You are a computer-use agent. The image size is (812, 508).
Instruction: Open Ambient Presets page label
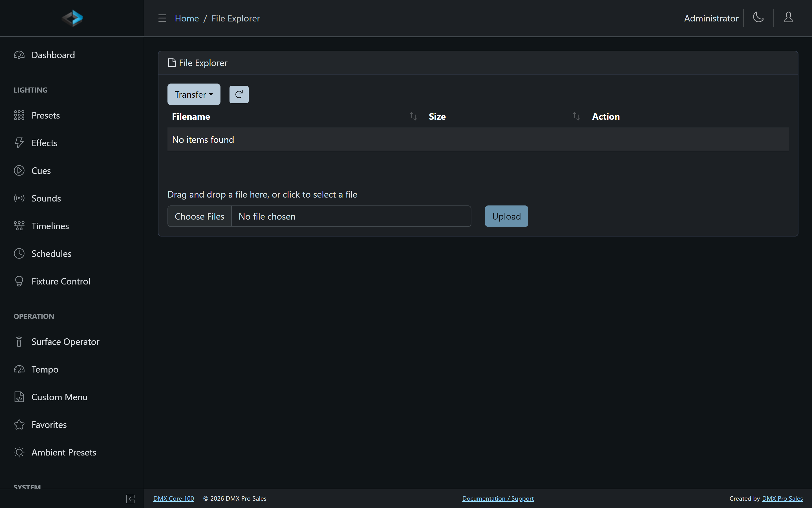[64, 452]
